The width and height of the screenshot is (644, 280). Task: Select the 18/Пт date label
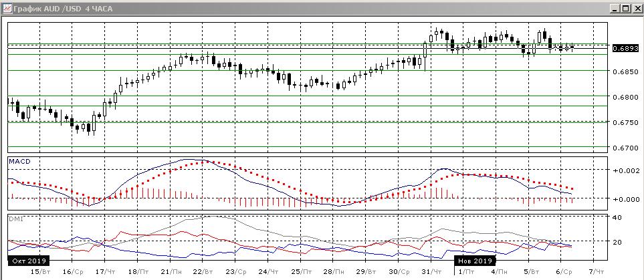(x=138, y=272)
